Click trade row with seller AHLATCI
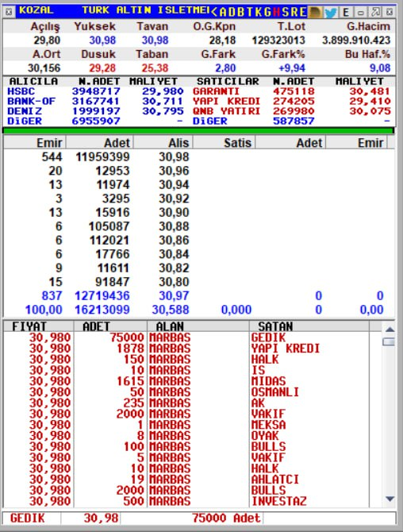403x532 pixels. (x=186, y=480)
